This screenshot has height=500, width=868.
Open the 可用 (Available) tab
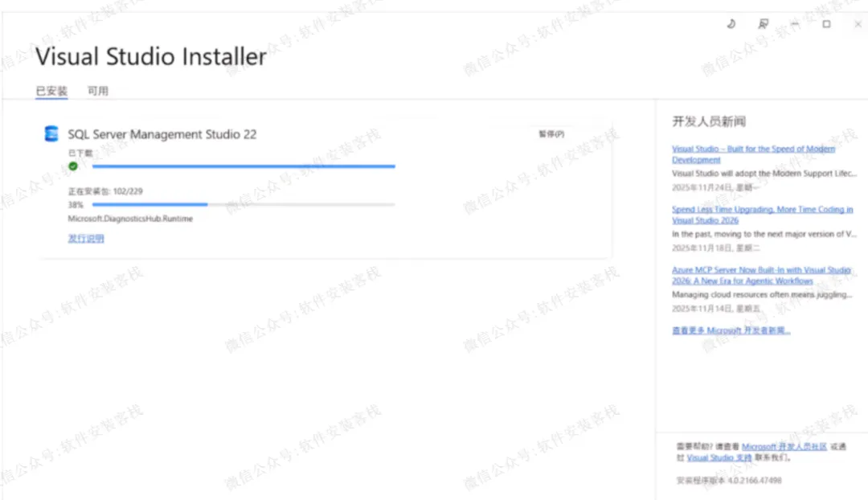[x=98, y=92]
